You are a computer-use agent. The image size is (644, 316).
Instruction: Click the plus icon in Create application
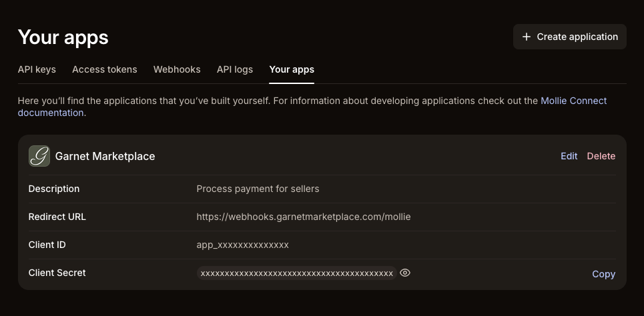point(526,37)
